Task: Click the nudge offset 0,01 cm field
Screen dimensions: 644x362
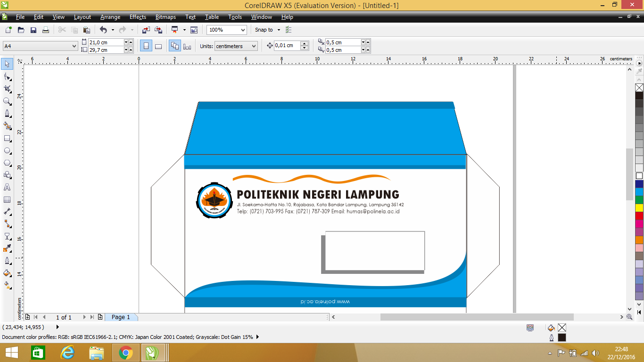Action: click(287, 46)
